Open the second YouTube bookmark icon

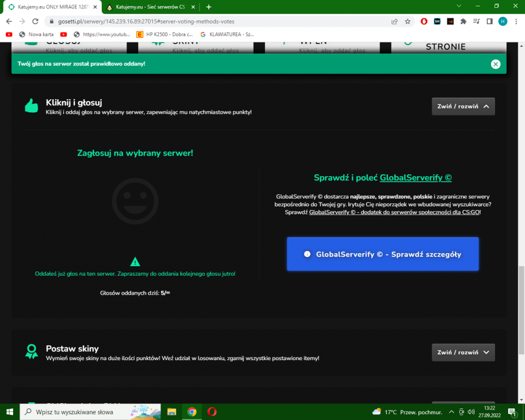[x=64, y=34]
